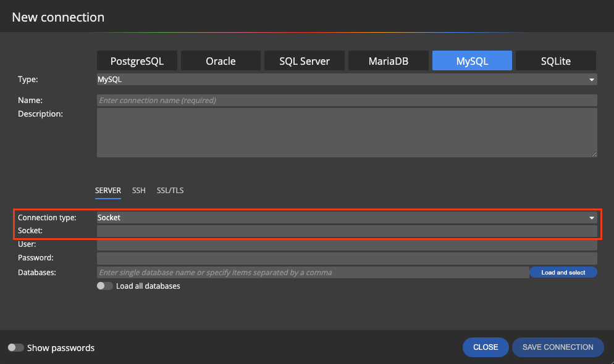Choose the SQLite database type button

tap(556, 60)
